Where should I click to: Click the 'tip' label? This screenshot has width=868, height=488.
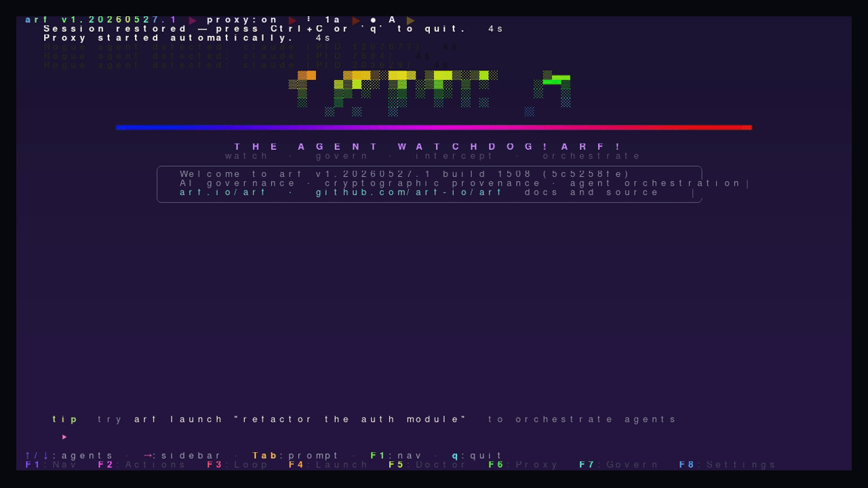[x=66, y=420]
